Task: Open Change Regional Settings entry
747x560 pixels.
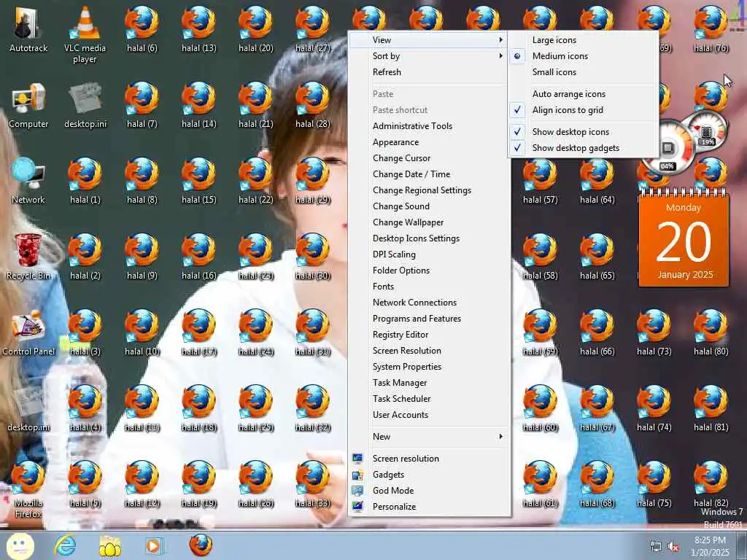Action: click(429, 190)
